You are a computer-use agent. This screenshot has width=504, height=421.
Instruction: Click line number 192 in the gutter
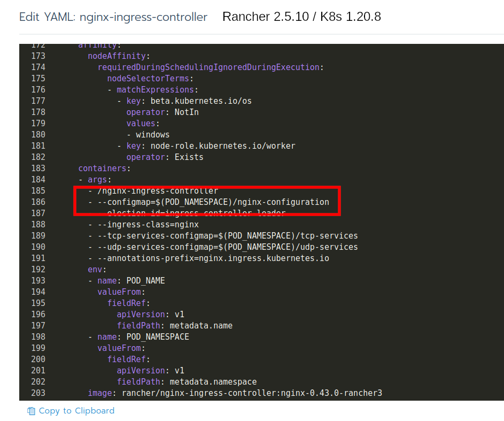point(38,270)
